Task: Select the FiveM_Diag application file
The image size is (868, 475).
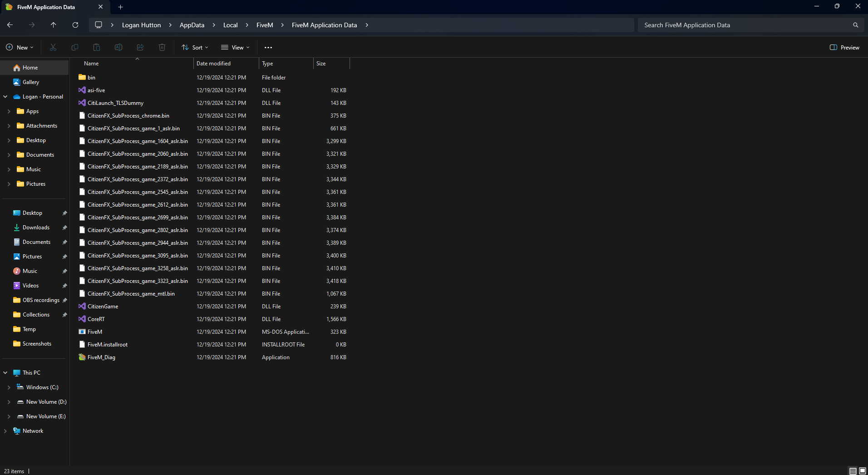Action: pyautogui.click(x=101, y=357)
